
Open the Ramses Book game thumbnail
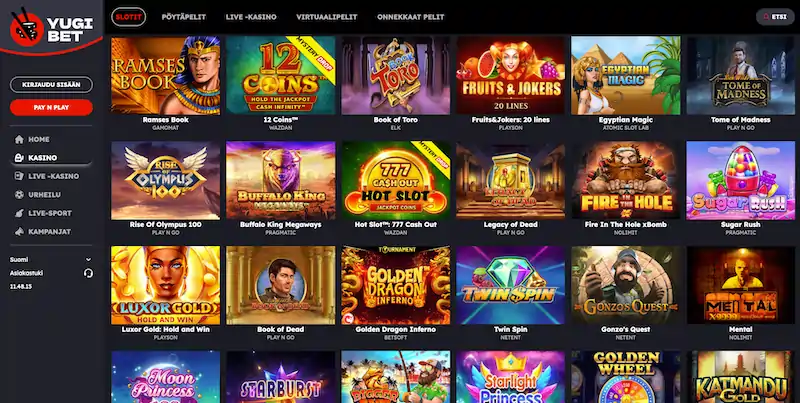[166, 75]
